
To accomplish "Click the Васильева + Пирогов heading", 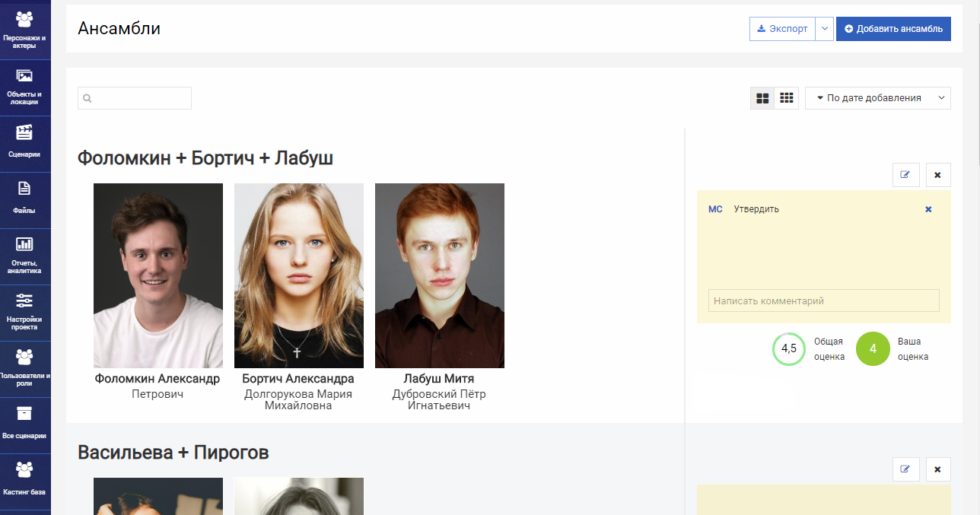I will (x=173, y=453).
